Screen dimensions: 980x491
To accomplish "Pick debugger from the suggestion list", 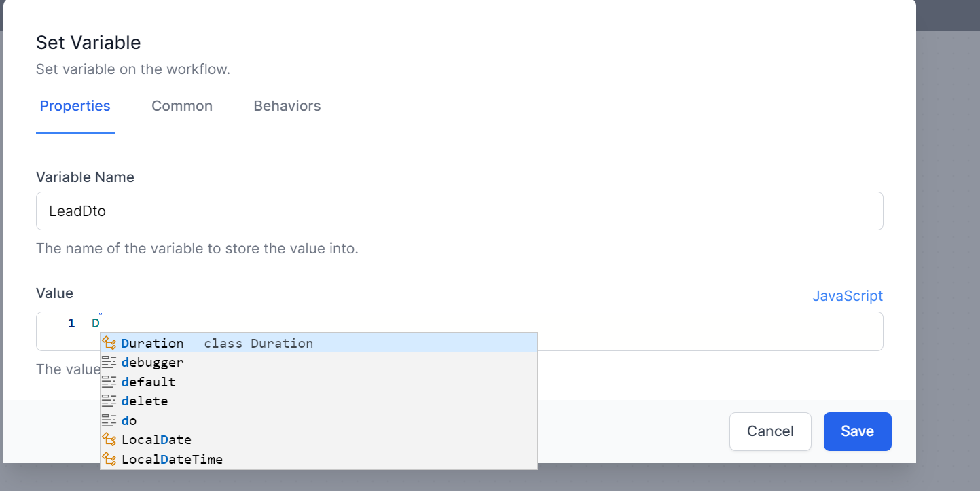I will pos(152,362).
